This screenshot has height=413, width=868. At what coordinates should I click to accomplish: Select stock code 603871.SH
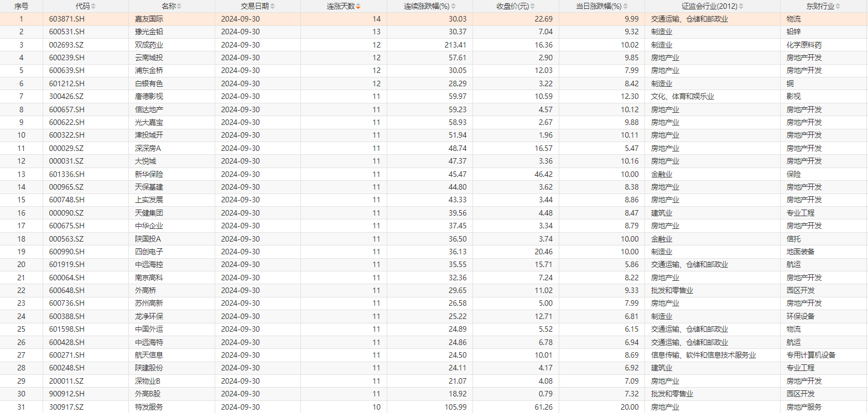(67, 19)
